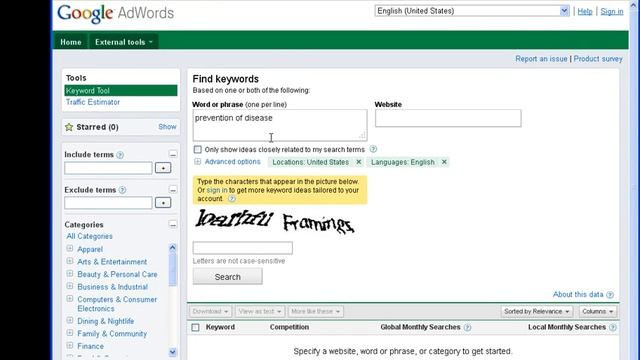Add the include term with plus button

click(x=163, y=168)
